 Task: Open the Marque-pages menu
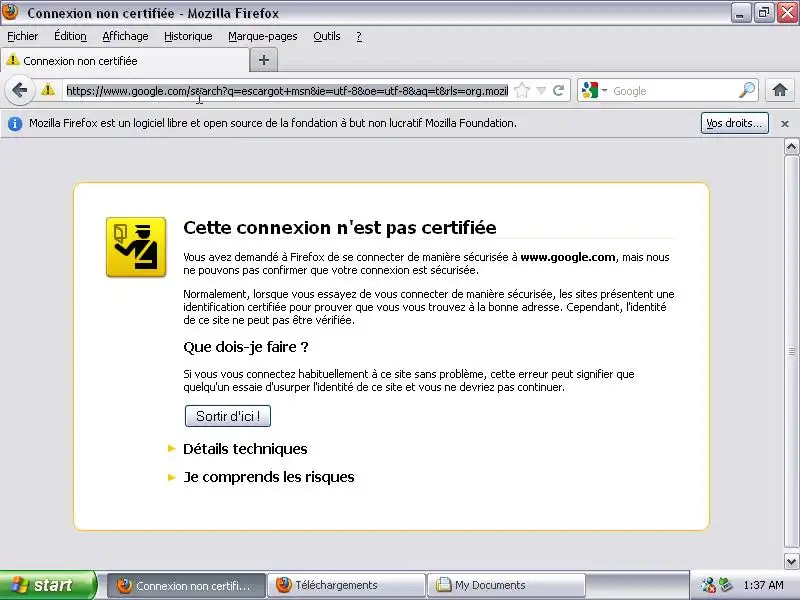[x=263, y=36]
